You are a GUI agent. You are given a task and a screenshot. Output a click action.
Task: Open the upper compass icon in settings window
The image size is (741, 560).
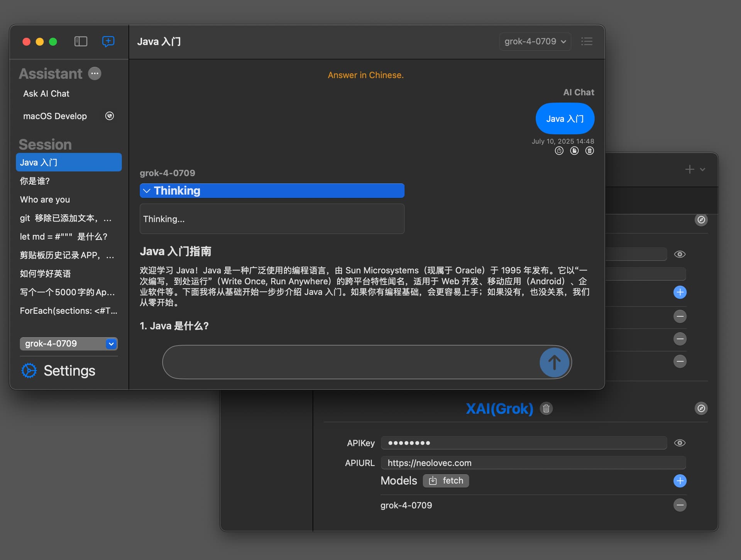pos(701,220)
